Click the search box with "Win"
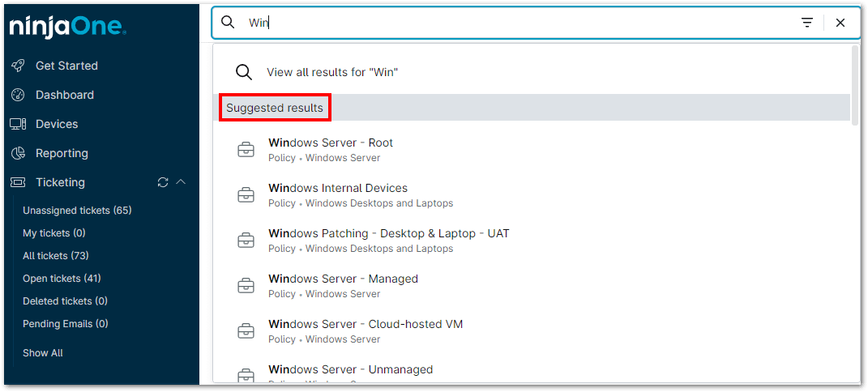This screenshot has height=392, width=868. (x=519, y=23)
